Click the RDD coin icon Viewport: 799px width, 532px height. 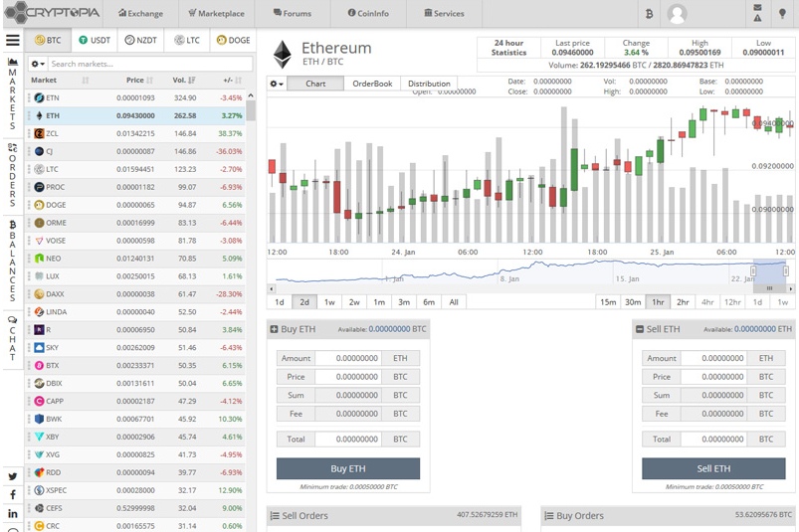pos(39,472)
